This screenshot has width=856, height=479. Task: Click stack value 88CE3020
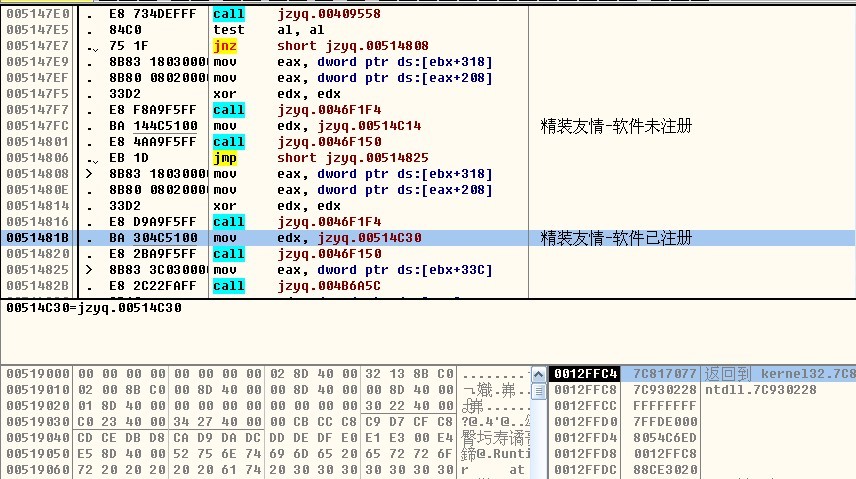tap(665, 470)
